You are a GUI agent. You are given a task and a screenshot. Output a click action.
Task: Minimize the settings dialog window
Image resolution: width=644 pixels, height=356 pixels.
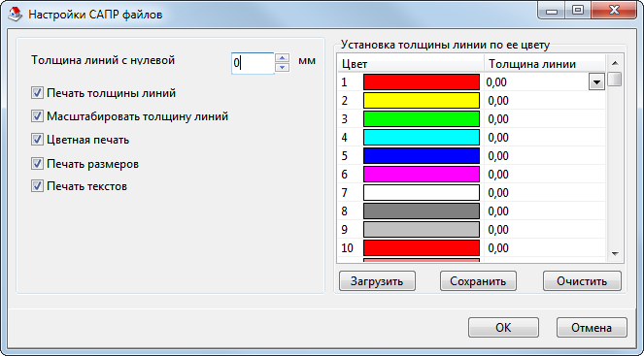point(552,10)
